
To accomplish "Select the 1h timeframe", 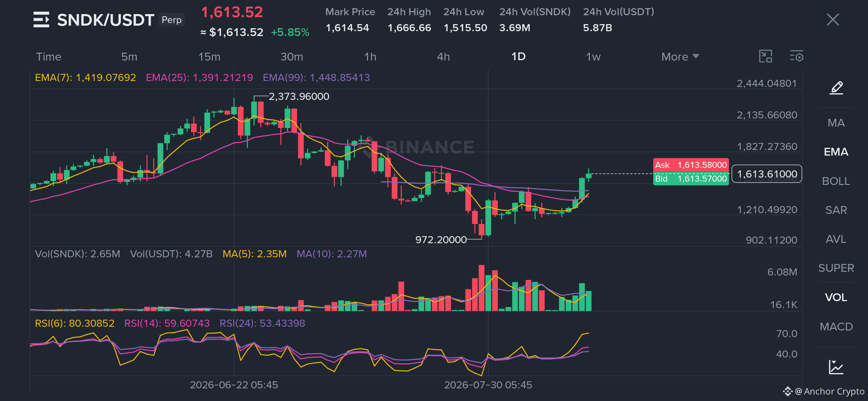I will pyautogui.click(x=370, y=56).
